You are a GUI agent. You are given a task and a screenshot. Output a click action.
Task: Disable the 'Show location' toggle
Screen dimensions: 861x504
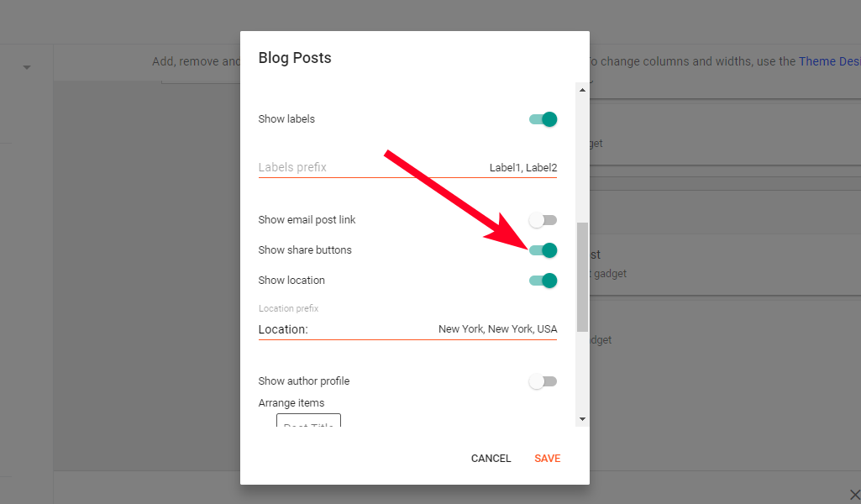point(543,280)
